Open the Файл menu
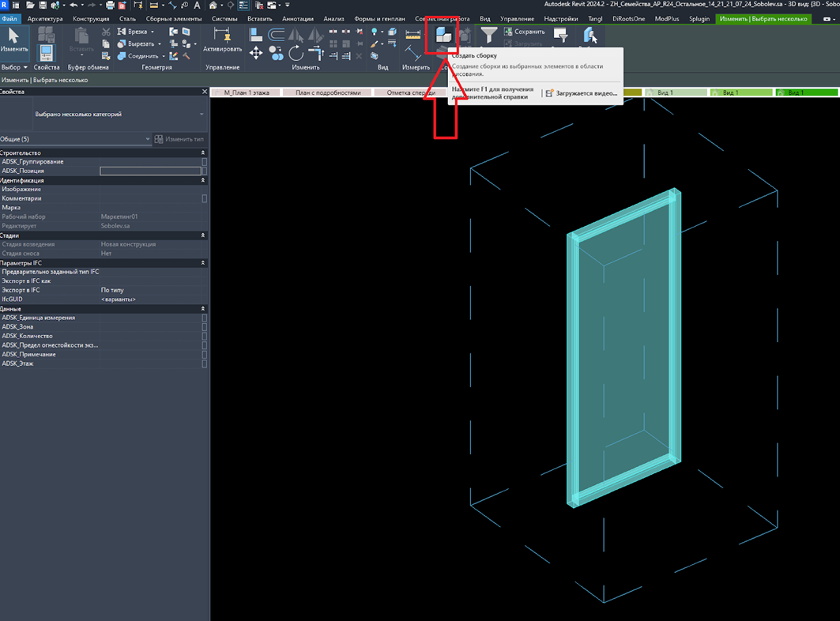This screenshot has width=840, height=621. click(x=9, y=19)
